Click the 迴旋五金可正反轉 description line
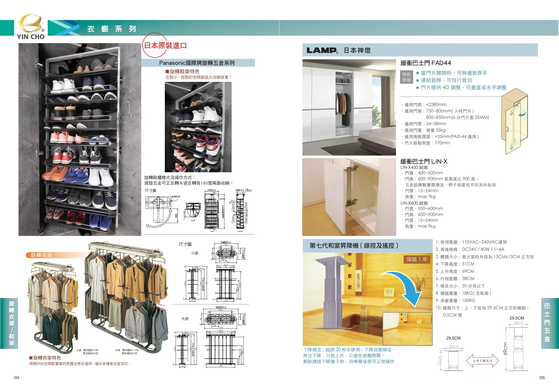 click(x=189, y=183)
